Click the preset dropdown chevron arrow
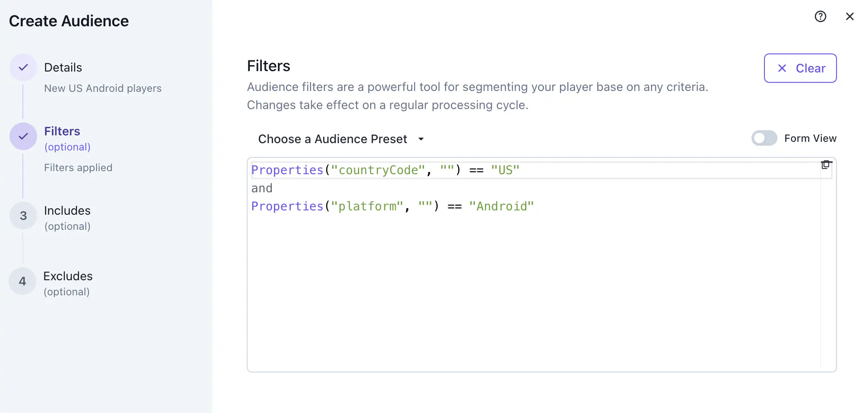The image size is (868, 413). [421, 139]
